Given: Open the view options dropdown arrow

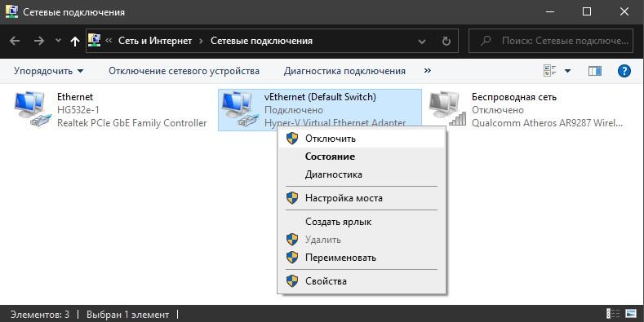Looking at the screenshot, I should 567,71.
